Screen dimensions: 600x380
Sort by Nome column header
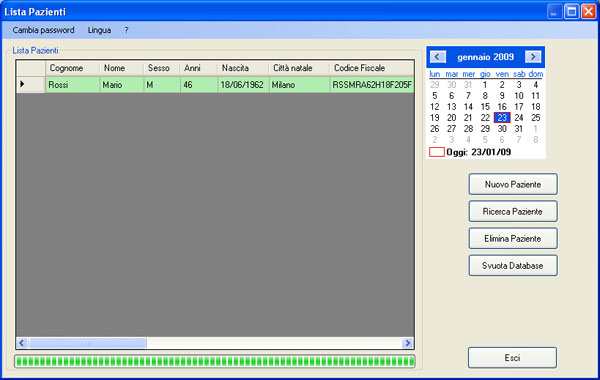pos(122,68)
